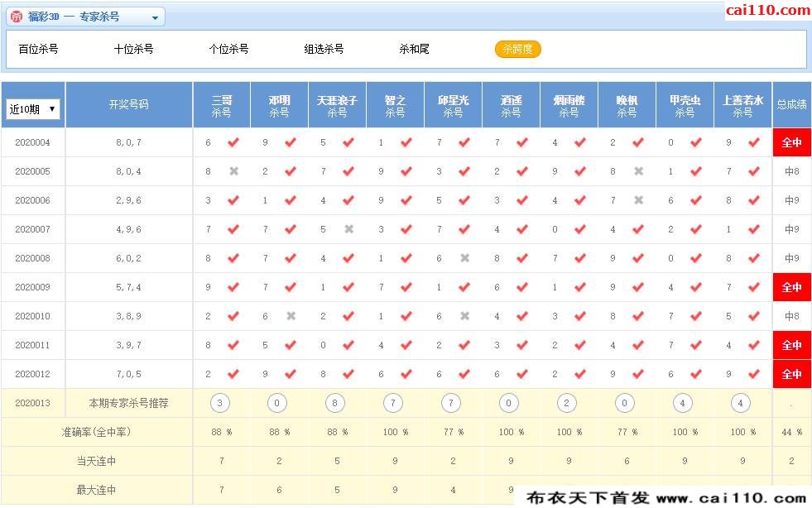The height and width of the screenshot is (508, 812).
Task: Click the 当天连中 row label
Action: point(96,462)
